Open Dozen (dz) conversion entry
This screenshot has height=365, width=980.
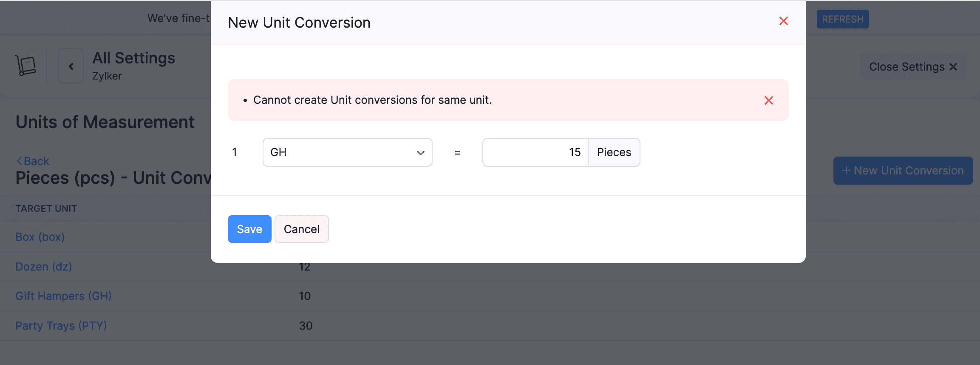43,266
